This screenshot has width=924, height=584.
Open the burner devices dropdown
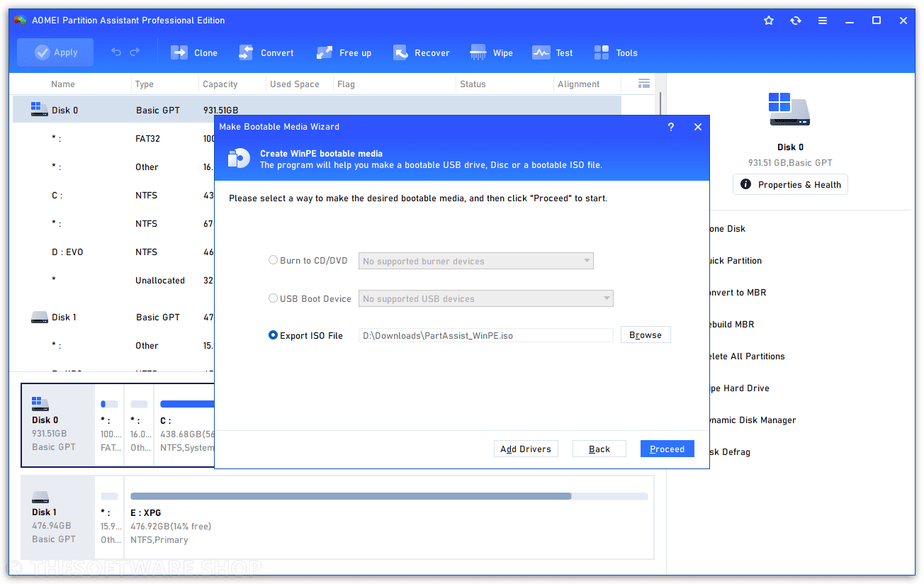point(476,261)
